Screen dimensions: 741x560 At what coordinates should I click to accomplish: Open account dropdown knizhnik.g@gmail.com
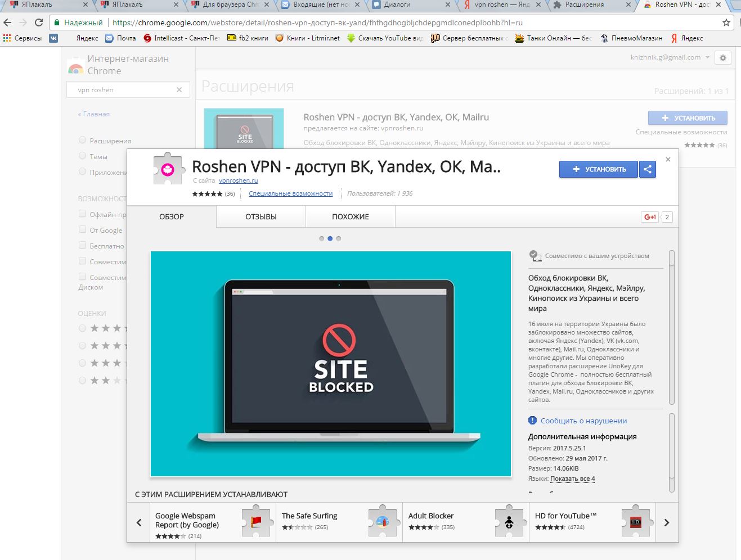tap(670, 57)
